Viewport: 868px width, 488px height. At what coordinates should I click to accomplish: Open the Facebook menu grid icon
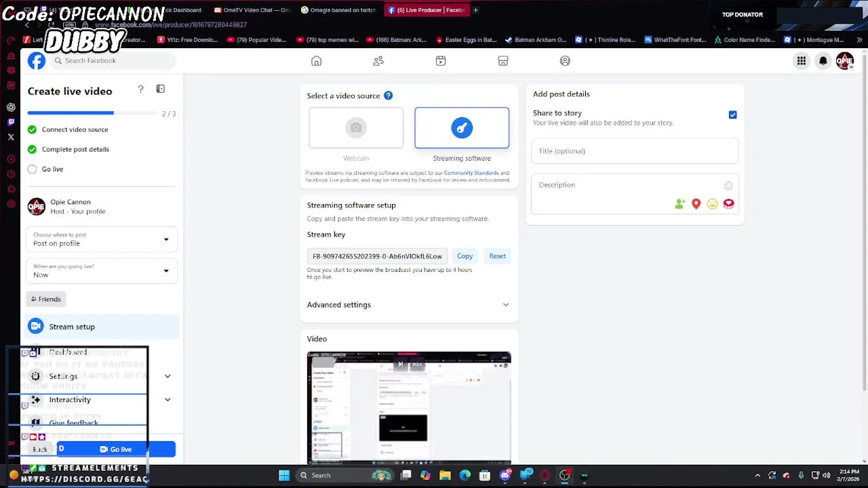802,61
